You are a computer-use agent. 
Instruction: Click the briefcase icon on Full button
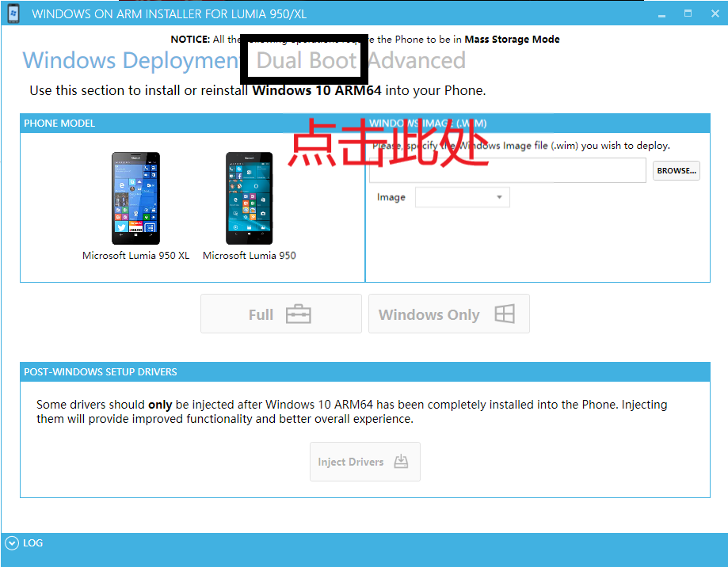[298, 314]
